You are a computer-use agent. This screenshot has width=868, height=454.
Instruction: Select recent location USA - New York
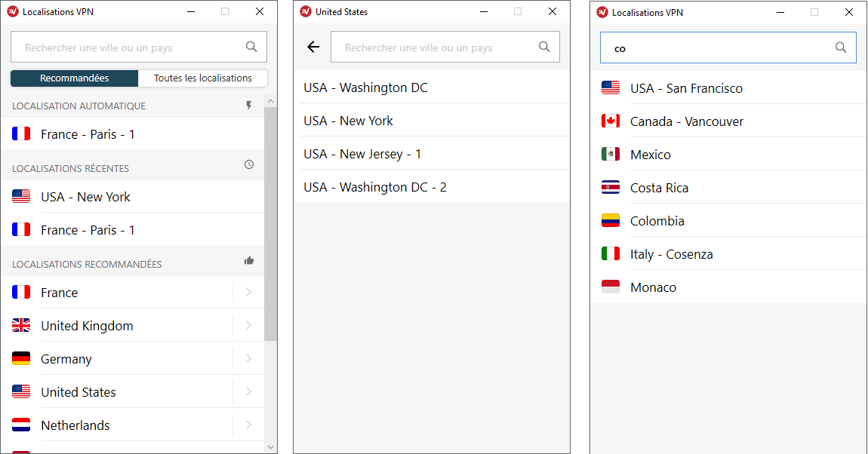coord(133,196)
